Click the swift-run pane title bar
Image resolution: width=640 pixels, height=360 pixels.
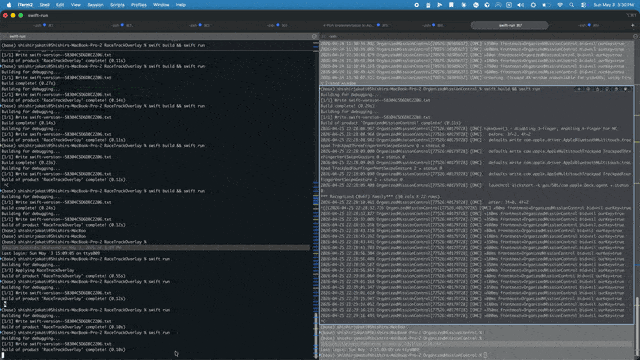(159, 36)
